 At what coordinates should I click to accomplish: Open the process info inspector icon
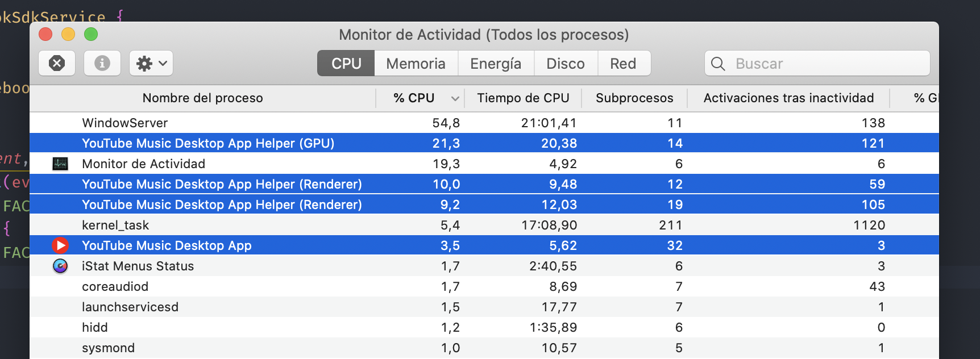click(x=102, y=63)
